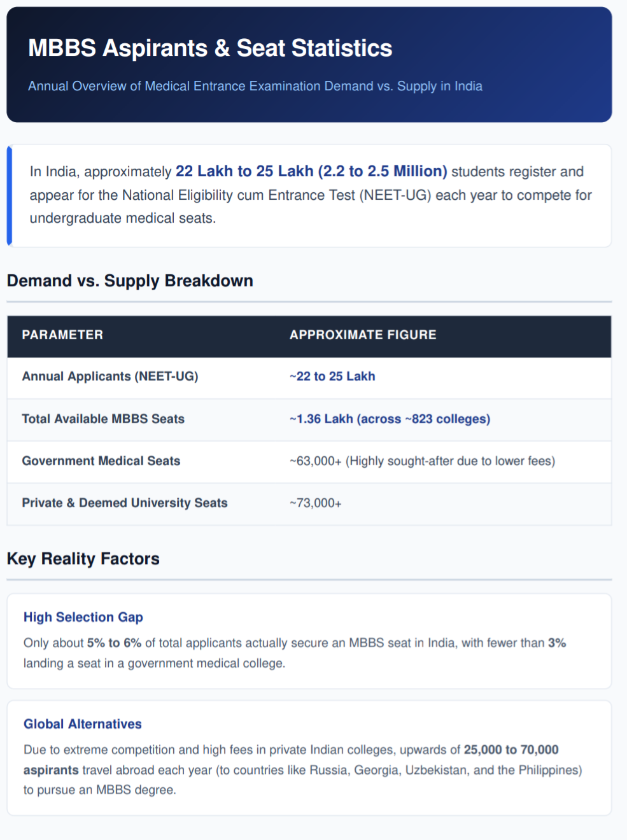This screenshot has height=840, width=627.
Task: Click the "MBBS Aspirants & Seat Statistics" title
Action: pos(210,48)
